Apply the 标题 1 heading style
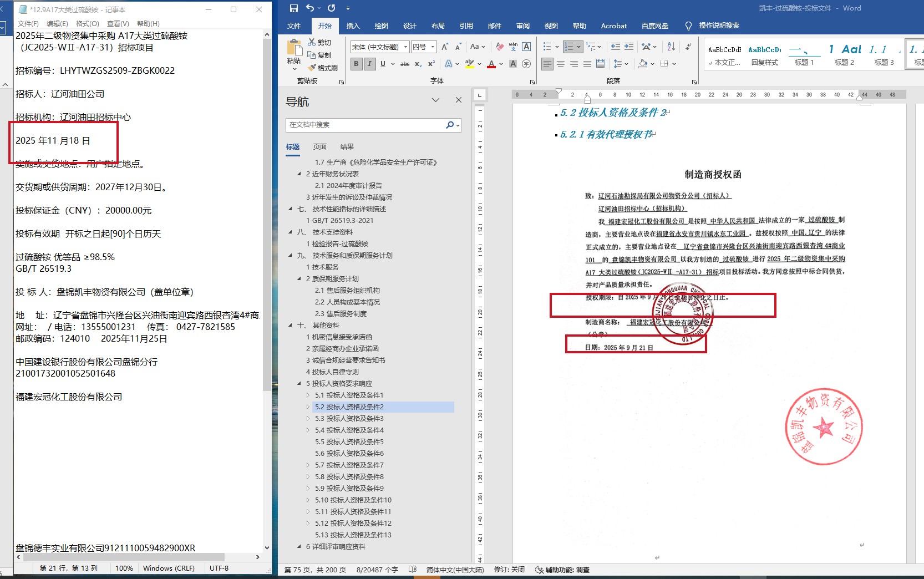This screenshot has height=579, width=924. click(x=804, y=54)
